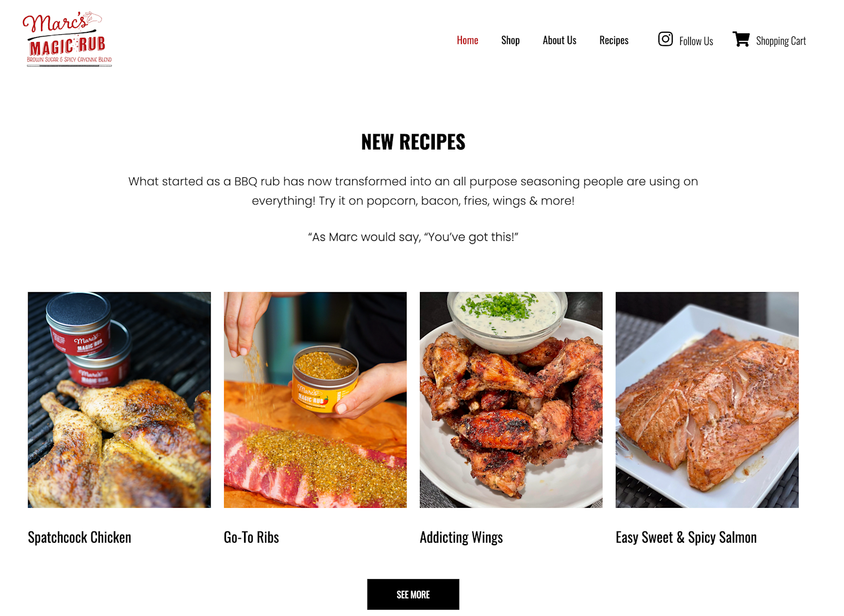Viewport: 844px width, 616px height.
Task: Click the NEW RECIPES heading
Action: point(413,142)
